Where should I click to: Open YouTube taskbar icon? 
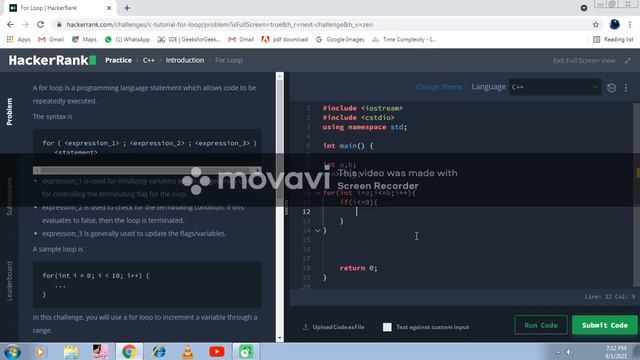[217, 351]
